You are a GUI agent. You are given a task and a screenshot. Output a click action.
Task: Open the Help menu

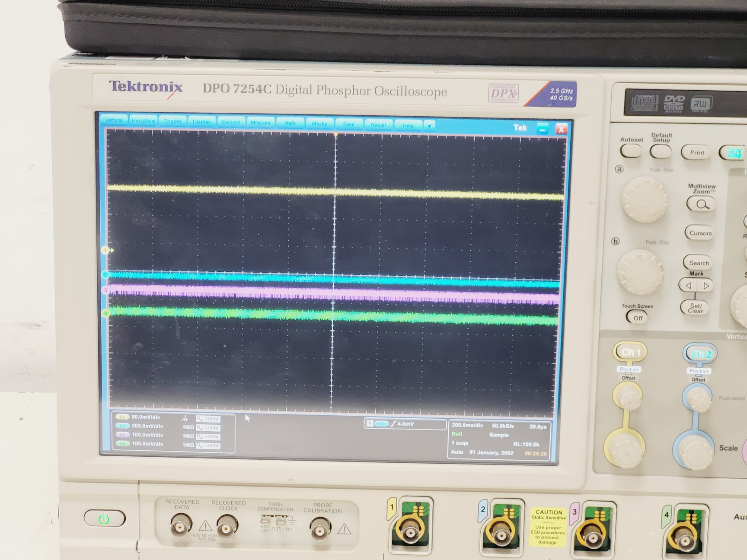point(408,125)
